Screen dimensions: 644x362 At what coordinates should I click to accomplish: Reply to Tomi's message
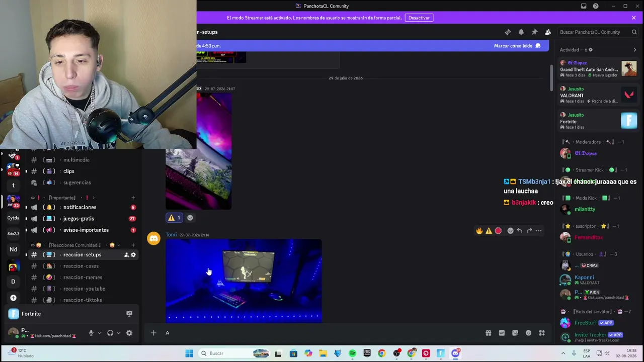click(x=520, y=231)
